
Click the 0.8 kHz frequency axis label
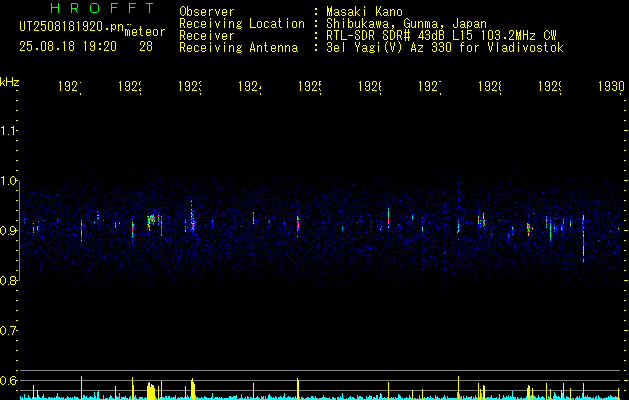pos(8,280)
